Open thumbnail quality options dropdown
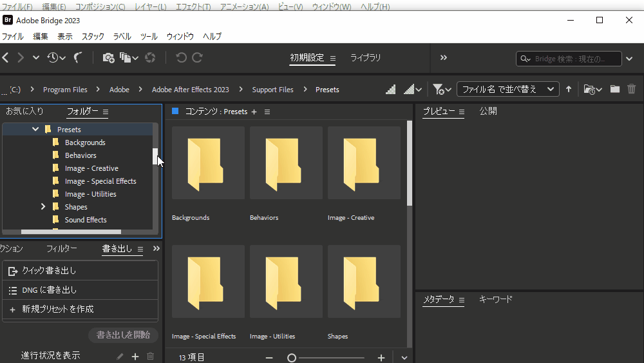Screen dimensions: 644x363 413,89
